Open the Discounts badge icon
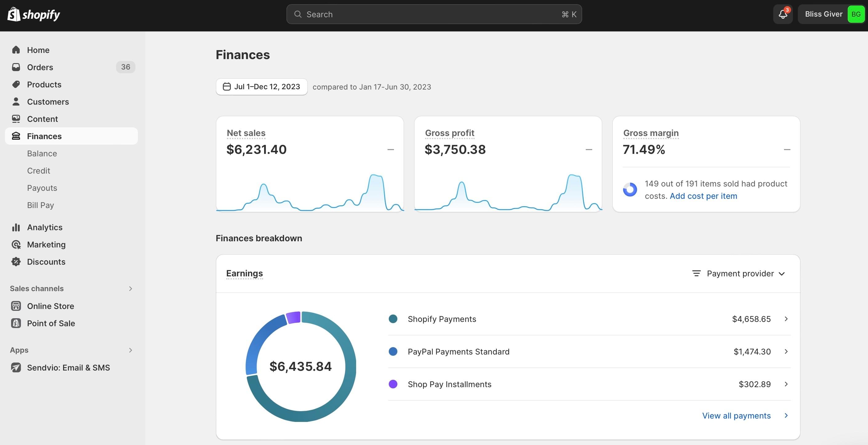The height and width of the screenshot is (445, 868). tap(16, 262)
